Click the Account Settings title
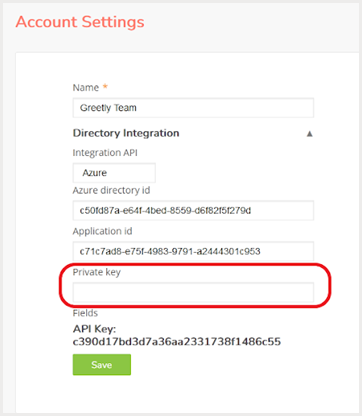Image resolution: width=362 pixels, height=416 pixels. click(x=80, y=22)
